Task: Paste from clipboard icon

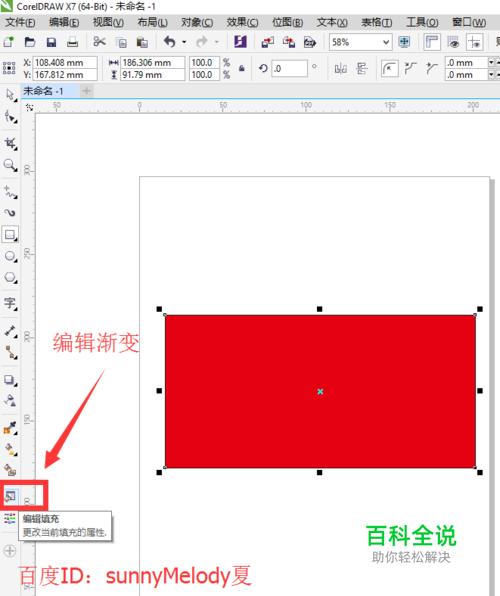Action: 142,42
